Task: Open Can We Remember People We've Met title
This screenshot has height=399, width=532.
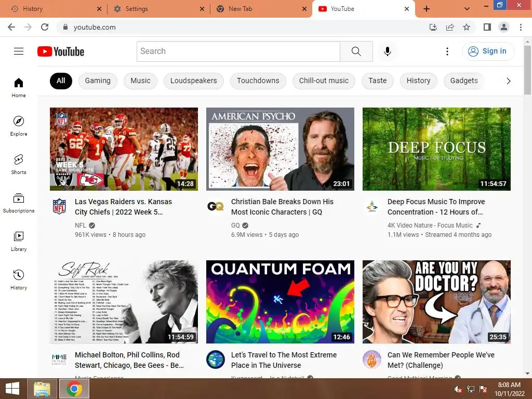Action: coord(441,360)
